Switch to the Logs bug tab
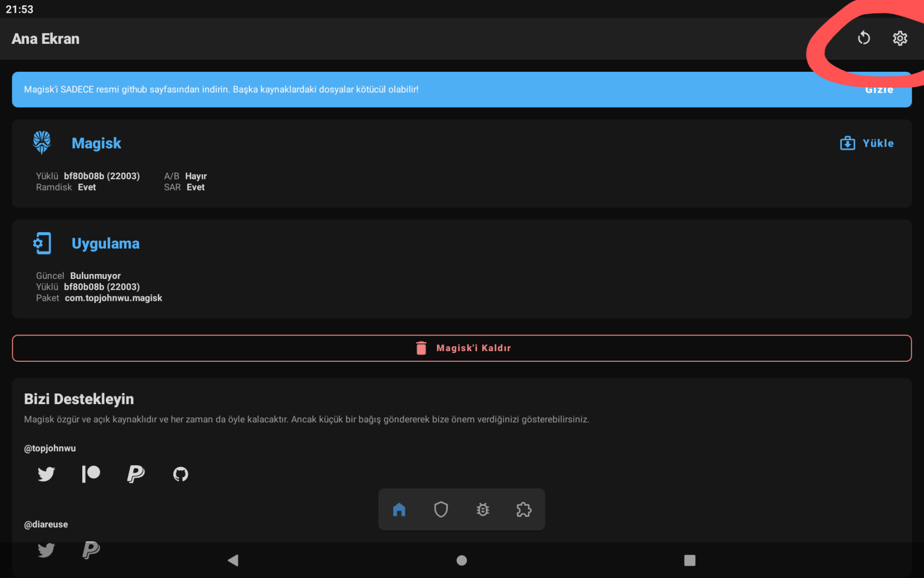Viewport: 924px width, 578px height. [x=483, y=509]
